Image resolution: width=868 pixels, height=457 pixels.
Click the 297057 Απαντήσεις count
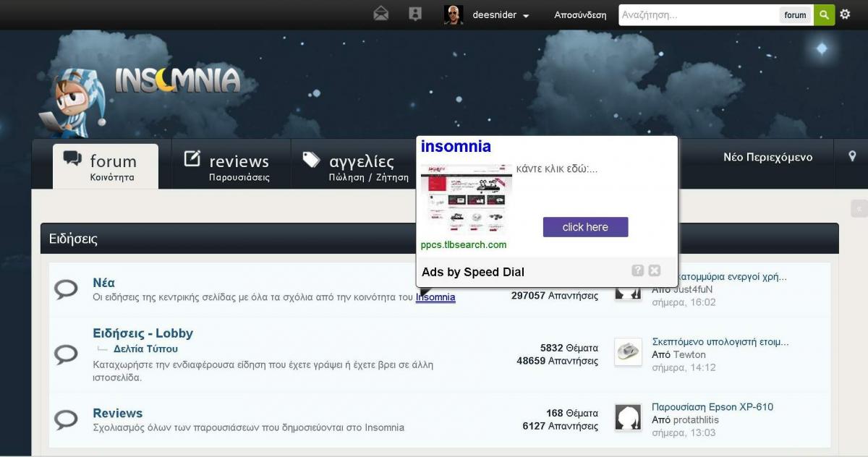[555, 296]
